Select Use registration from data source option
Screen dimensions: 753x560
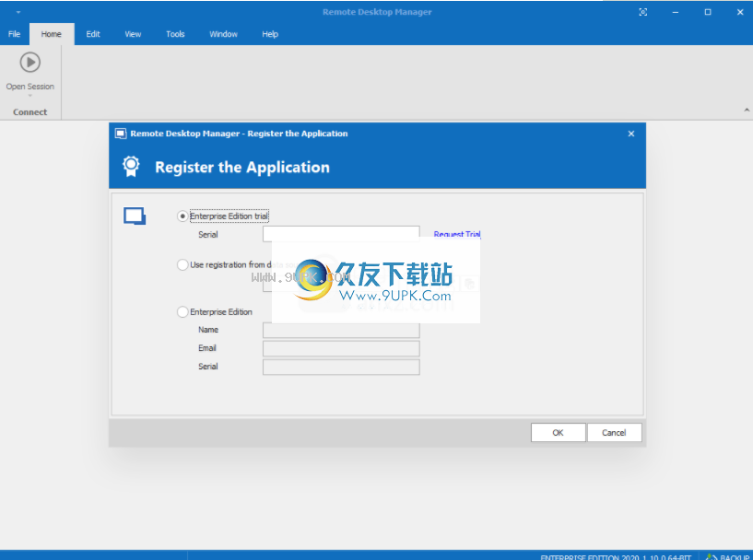coord(182,265)
